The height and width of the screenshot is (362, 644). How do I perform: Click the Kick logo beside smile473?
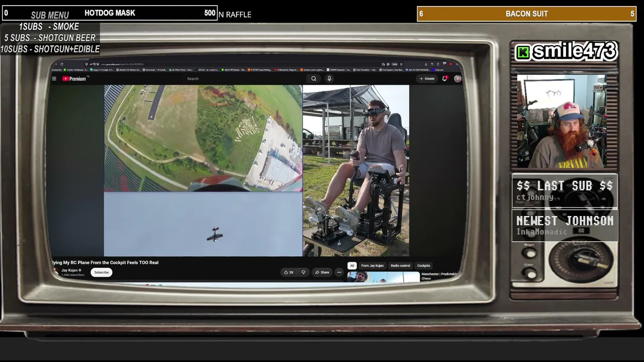tap(523, 52)
